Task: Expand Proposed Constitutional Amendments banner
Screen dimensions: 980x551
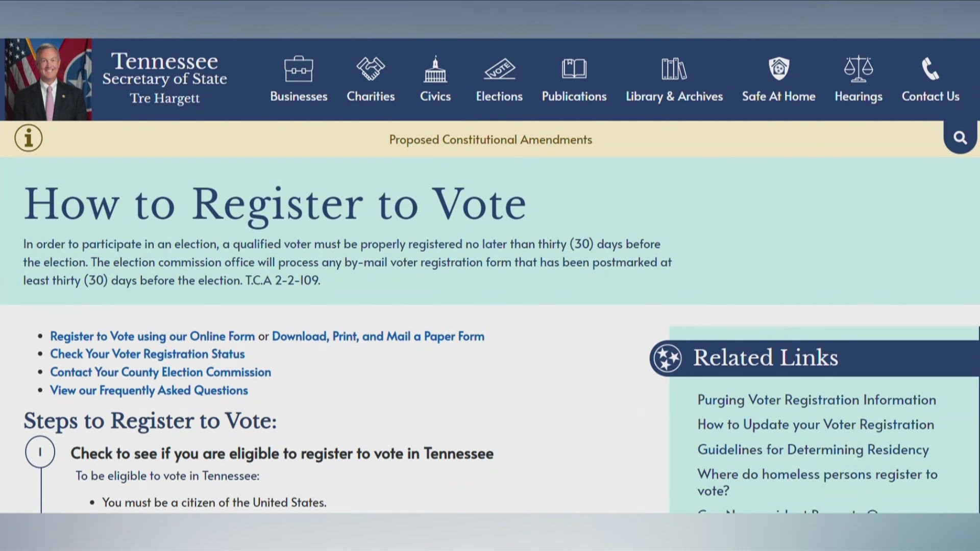Action: coord(28,138)
